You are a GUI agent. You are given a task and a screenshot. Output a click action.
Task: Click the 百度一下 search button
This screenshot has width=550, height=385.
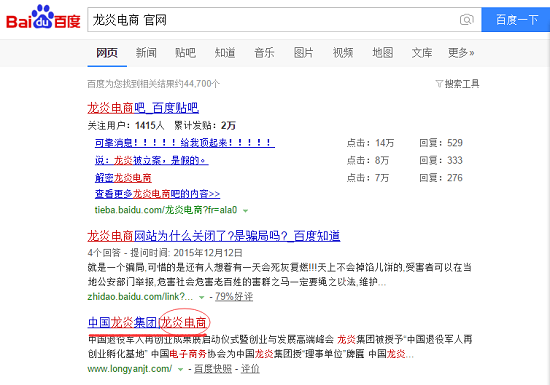(516, 20)
